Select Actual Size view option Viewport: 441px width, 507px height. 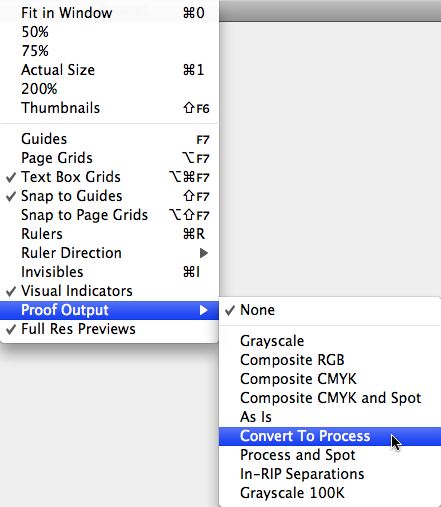[x=109, y=70]
